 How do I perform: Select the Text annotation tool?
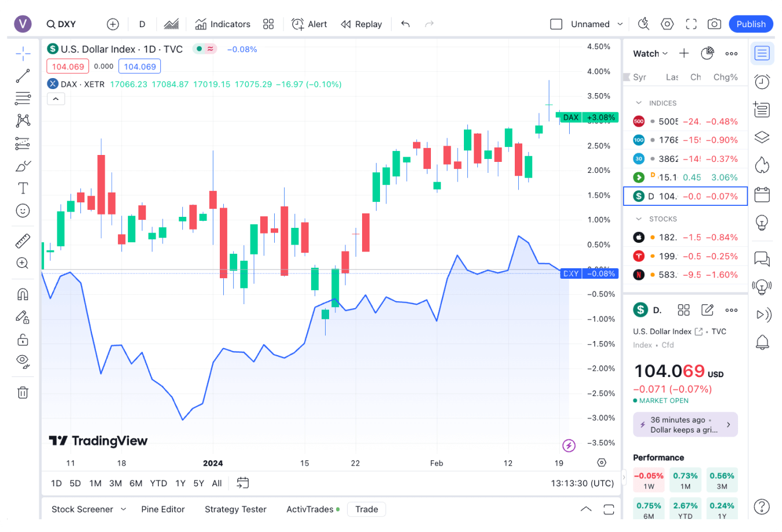(x=23, y=187)
